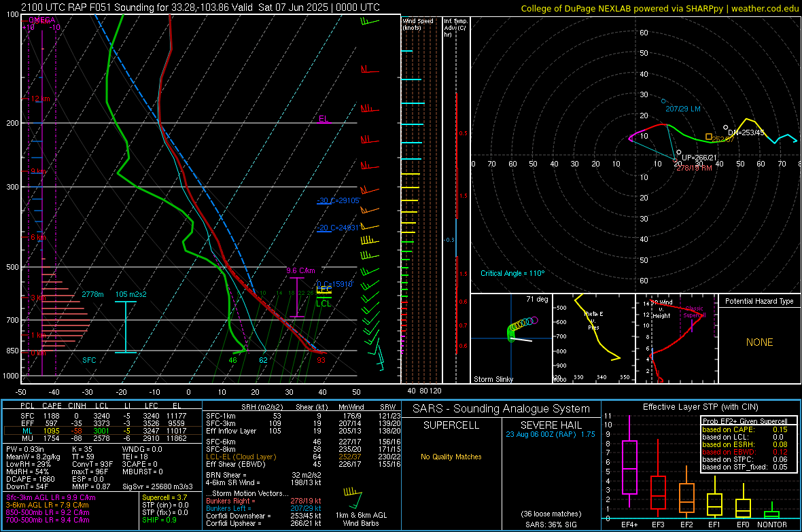Click the 'based on EBWD: 0.12' probability row
This screenshot has width=802, height=532.
pos(745,452)
